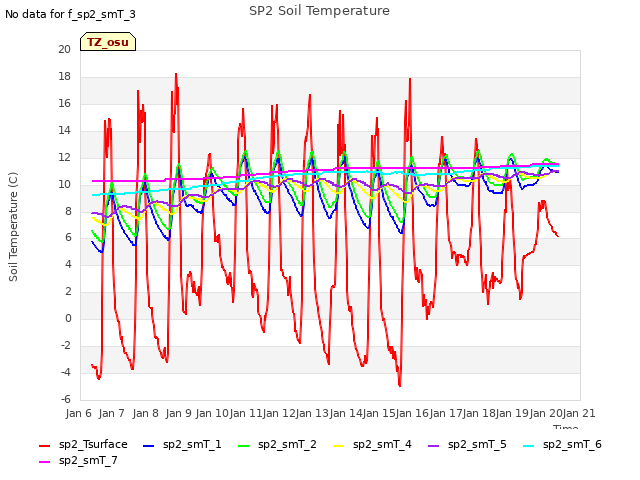The height and width of the screenshot is (480, 640).
Task: Click cyan sp2_smT_6 legend color marker
Action: pos(528,446)
